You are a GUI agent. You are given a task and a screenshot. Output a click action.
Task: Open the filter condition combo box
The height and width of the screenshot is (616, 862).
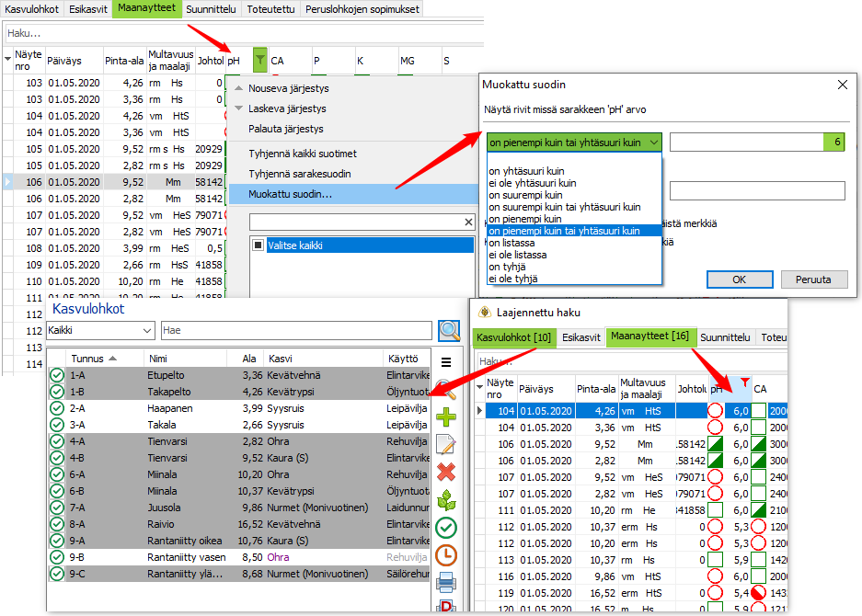(x=574, y=143)
